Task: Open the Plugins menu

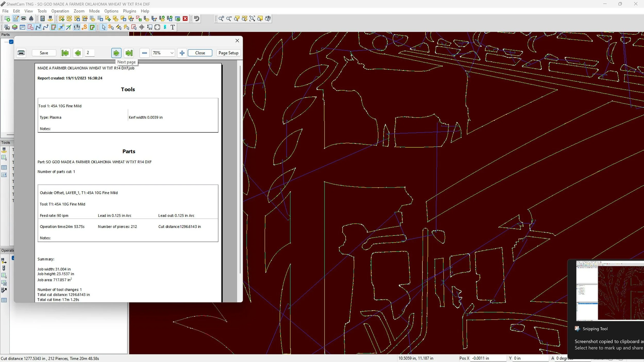Action: pyautogui.click(x=129, y=11)
